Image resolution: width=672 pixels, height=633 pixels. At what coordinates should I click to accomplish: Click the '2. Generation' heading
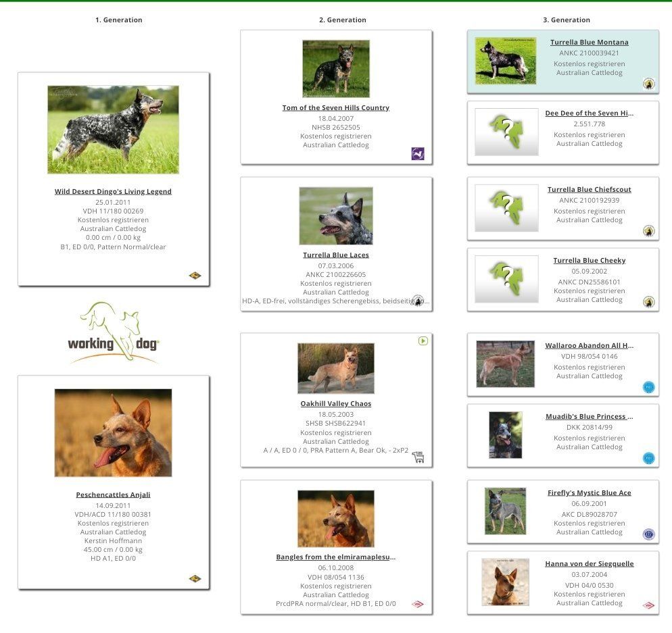(343, 20)
